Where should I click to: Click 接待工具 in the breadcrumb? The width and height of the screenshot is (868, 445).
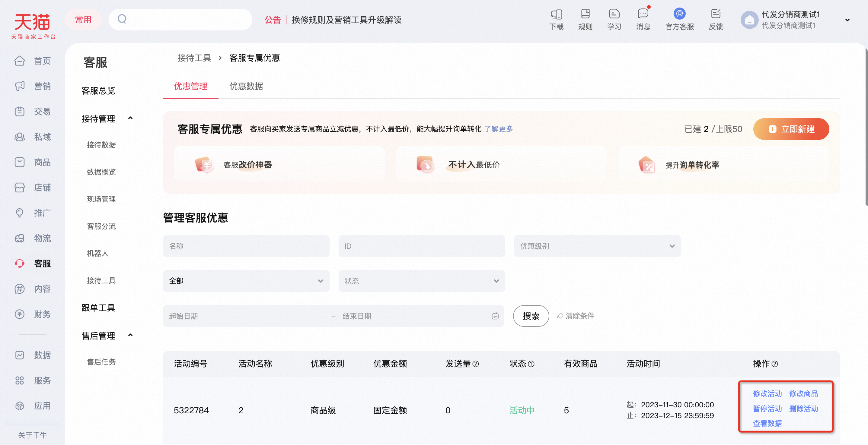pyautogui.click(x=194, y=58)
